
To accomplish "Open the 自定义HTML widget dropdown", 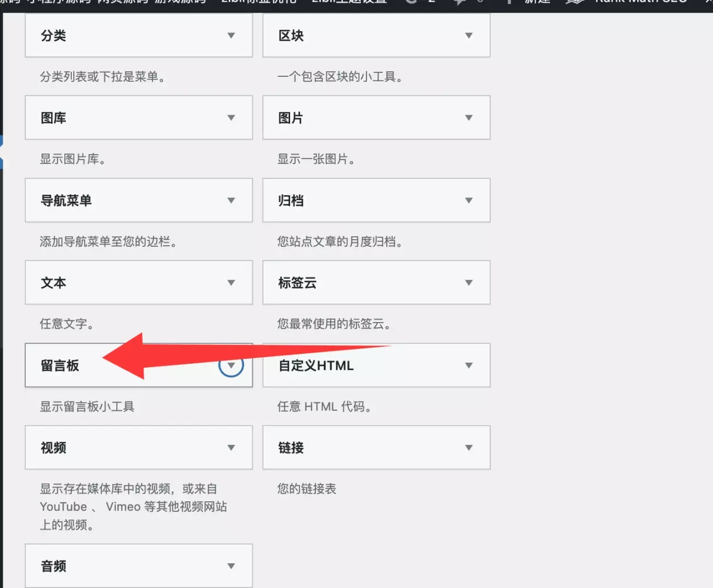I will [x=469, y=365].
